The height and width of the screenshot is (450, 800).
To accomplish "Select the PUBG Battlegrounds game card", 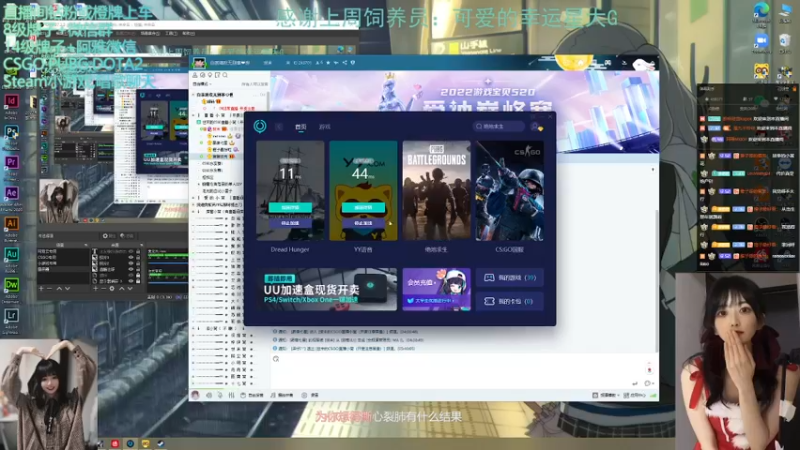I will tap(437, 191).
